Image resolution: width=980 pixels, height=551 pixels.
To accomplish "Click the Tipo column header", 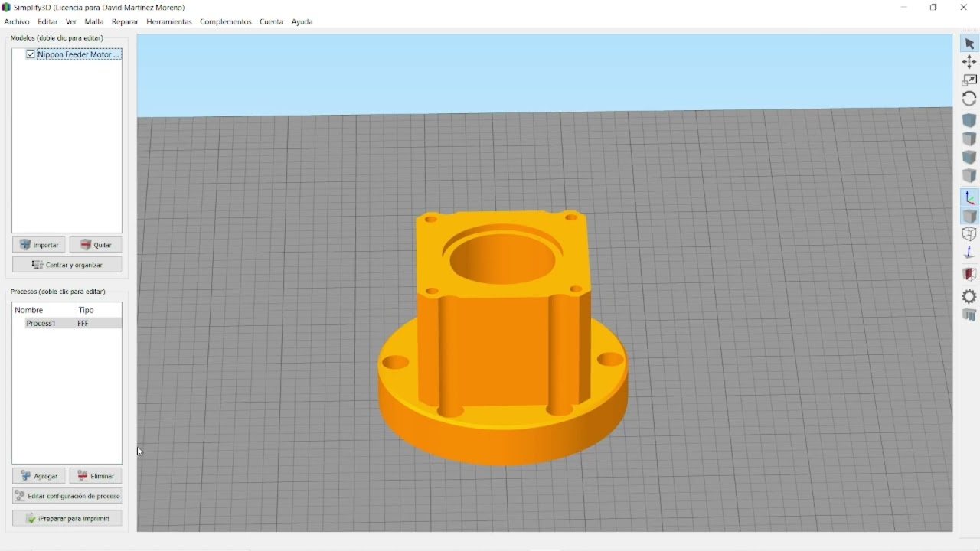I will (87, 311).
